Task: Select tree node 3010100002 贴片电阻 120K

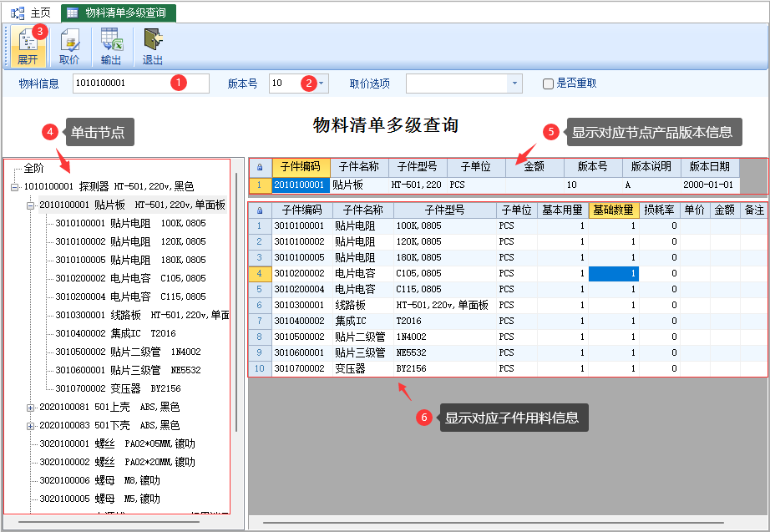Action: tap(130, 241)
